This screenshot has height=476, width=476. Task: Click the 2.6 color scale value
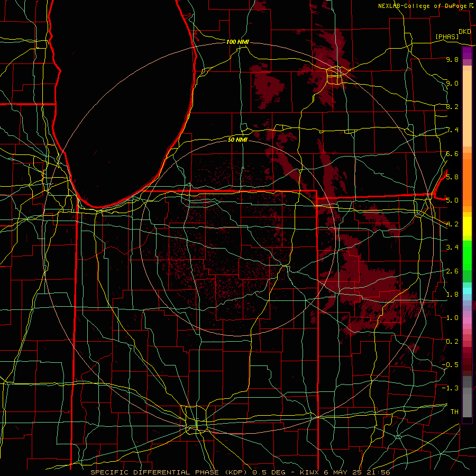pyautogui.click(x=452, y=271)
